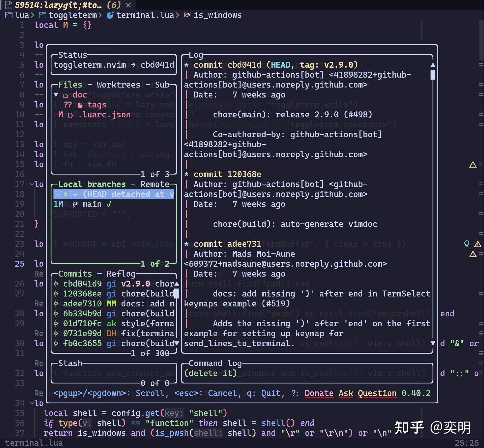Click the warning diagnostic icon on line 24
The height and width of the screenshot is (448, 484).
coord(473,254)
